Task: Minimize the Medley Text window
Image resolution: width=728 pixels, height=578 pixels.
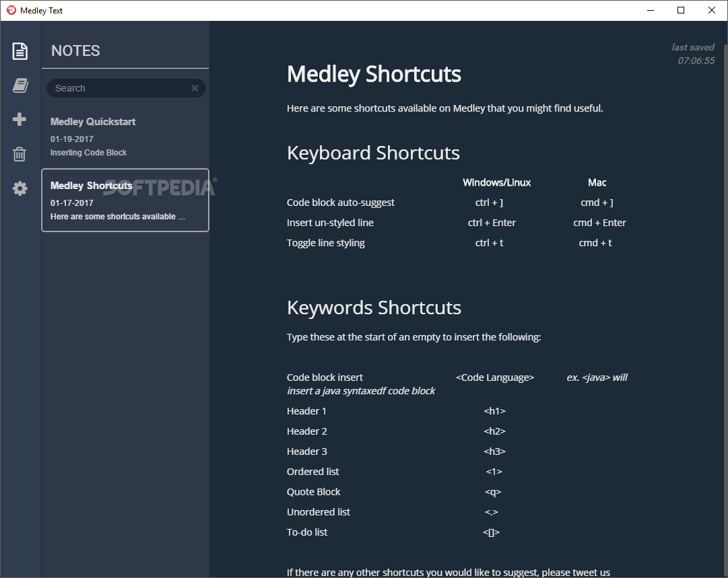Action: [x=651, y=10]
